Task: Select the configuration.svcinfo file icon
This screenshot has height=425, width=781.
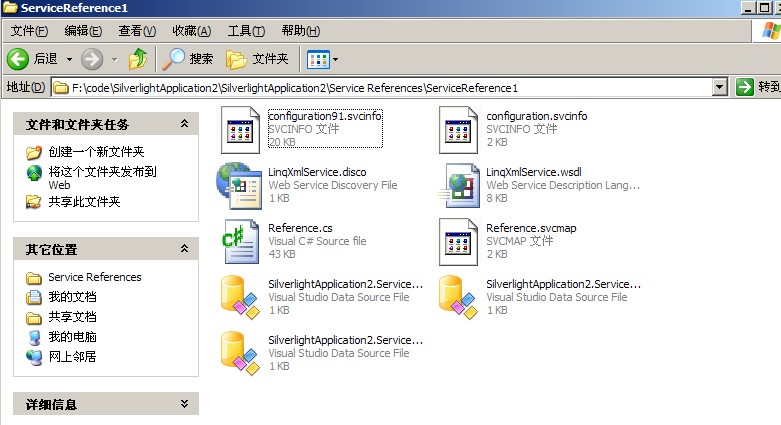Action: (x=458, y=130)
